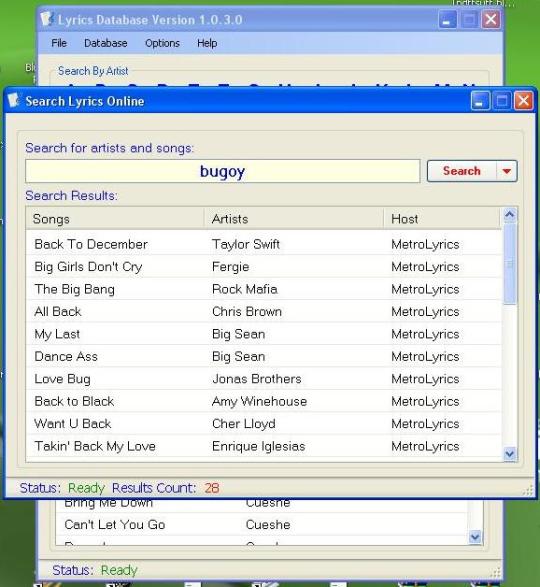Click artist Jonas Brothers in results

click(x=257, y=379)
